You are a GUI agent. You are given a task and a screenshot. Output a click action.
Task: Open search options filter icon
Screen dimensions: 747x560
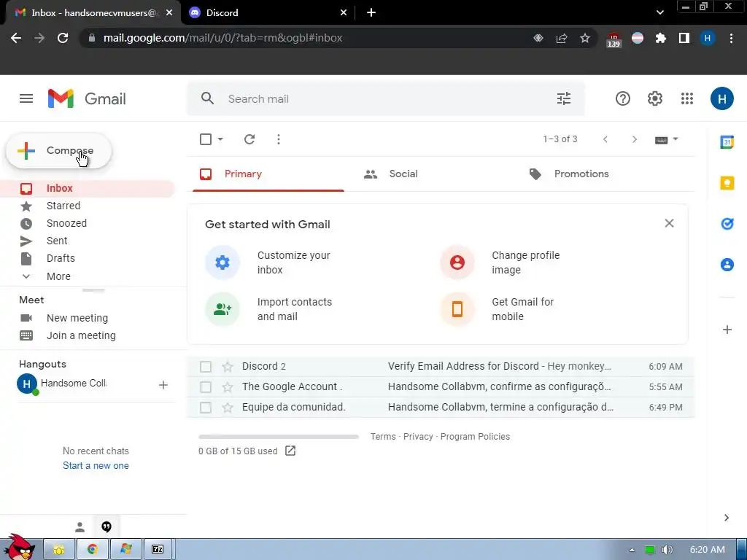click(x=564, y=98)
